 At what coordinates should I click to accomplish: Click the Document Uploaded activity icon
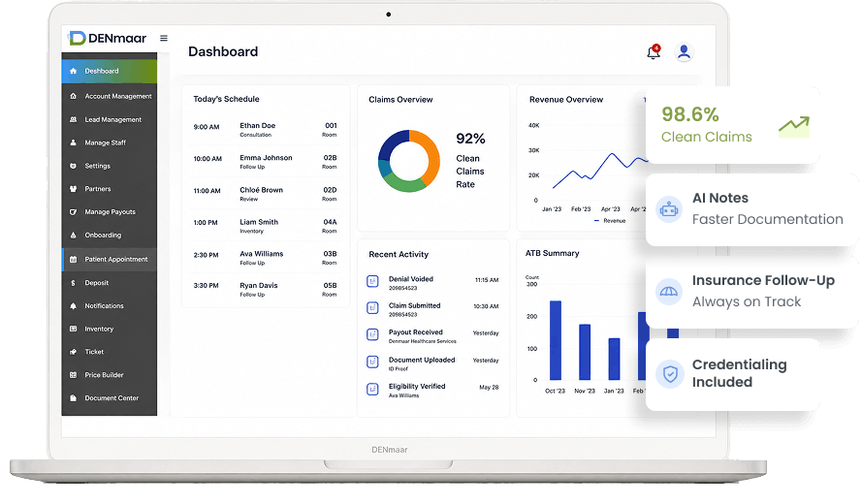372,362
